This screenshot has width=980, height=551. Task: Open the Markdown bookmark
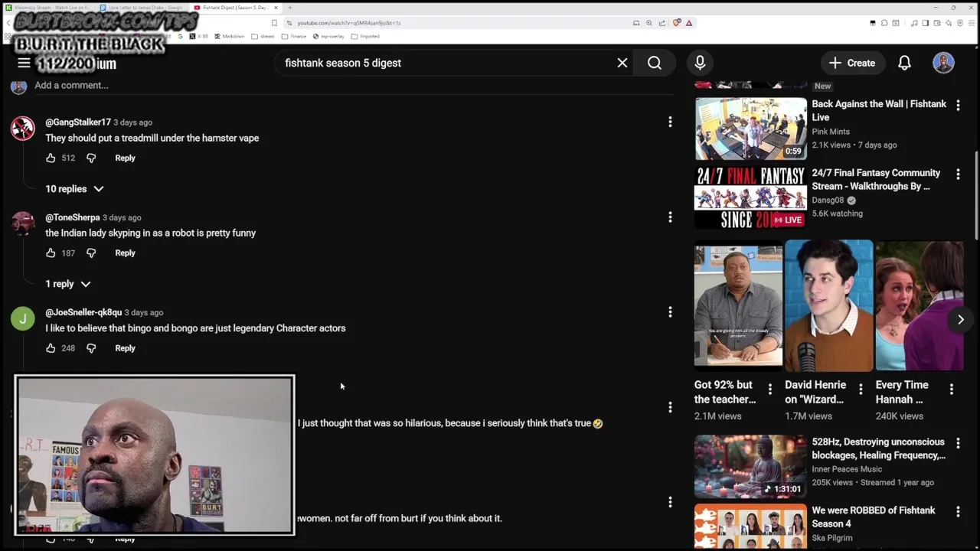230,36
